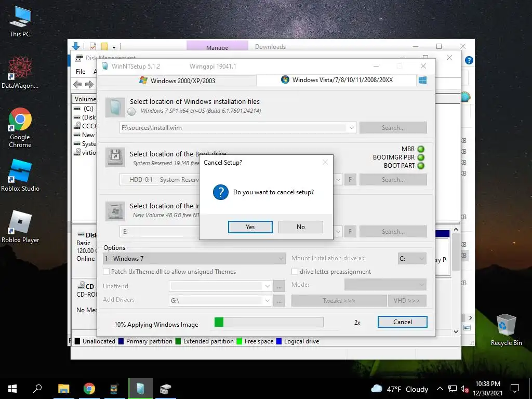Screen dimensions: 532x399
Task: Click the Volume column header
Action: click(x=85, y=99)
